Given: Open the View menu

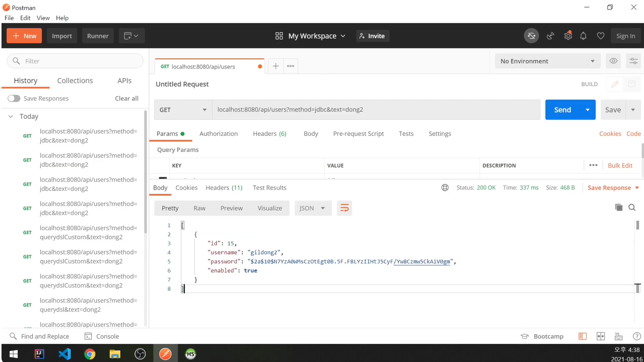Looking at the screenshot, I should point(43,18).
